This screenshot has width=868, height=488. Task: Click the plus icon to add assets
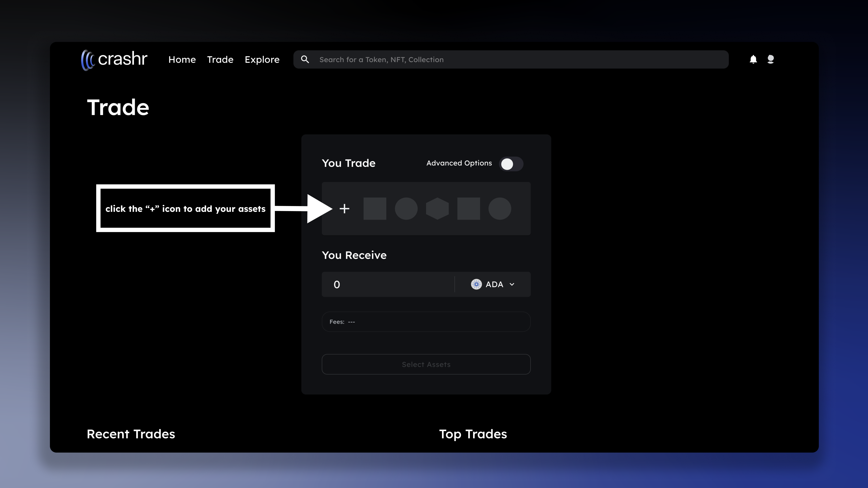[344, 209]
